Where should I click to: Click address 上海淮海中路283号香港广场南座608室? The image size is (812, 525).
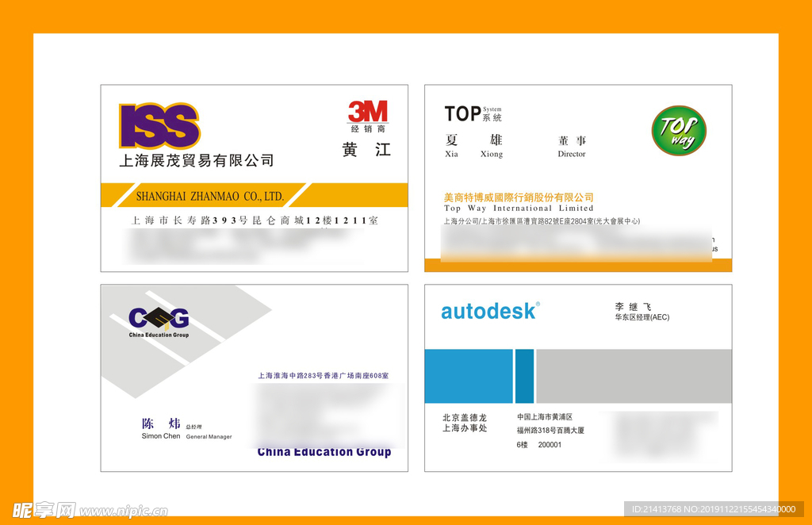[324, 375]
